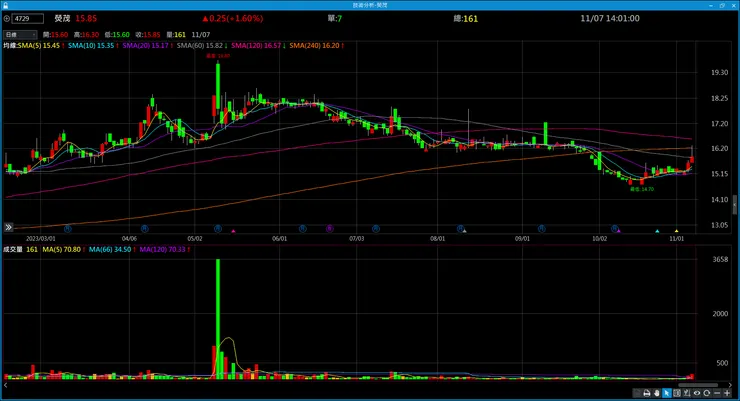Minimize the technical analysis window
The width and height of the screenshot is (740, 401).
point(711,5)
